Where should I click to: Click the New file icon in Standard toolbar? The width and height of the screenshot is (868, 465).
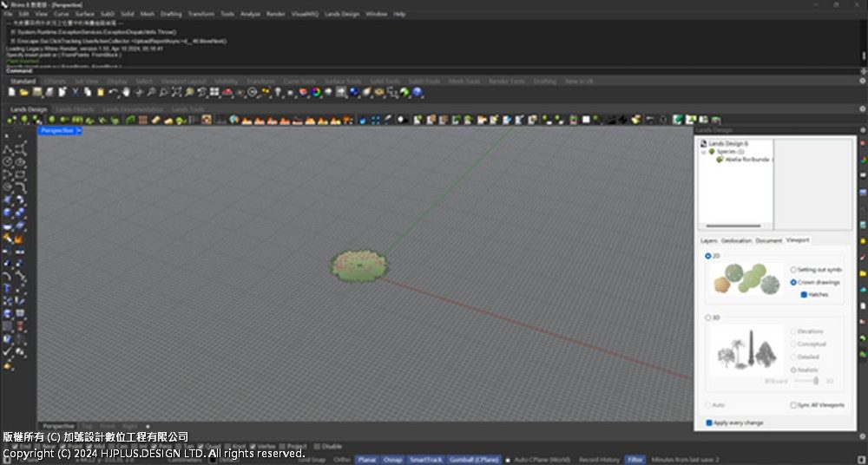(x=11, y=93)
